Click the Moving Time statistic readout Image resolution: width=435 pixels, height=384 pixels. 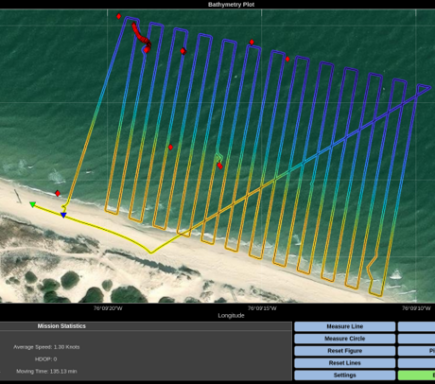click(x=46, y=371)
